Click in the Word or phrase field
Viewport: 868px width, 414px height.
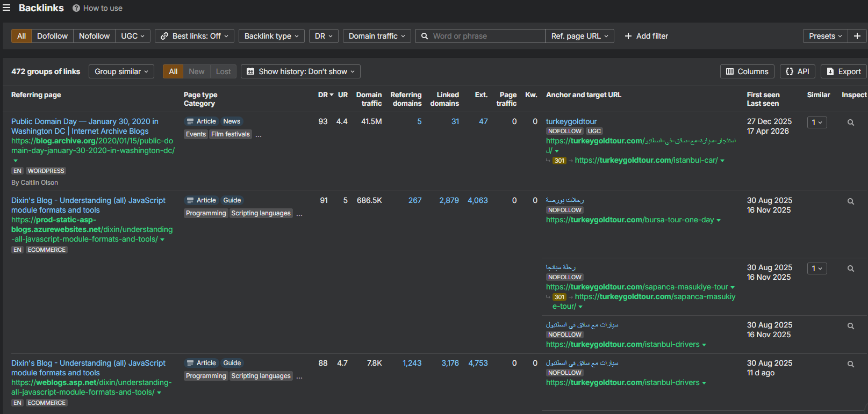480,36
